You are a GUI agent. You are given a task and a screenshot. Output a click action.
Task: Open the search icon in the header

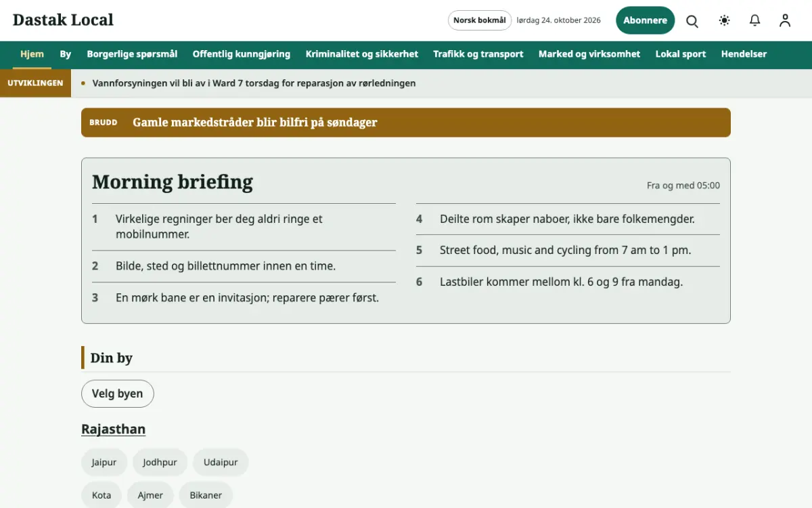(692, 21)
